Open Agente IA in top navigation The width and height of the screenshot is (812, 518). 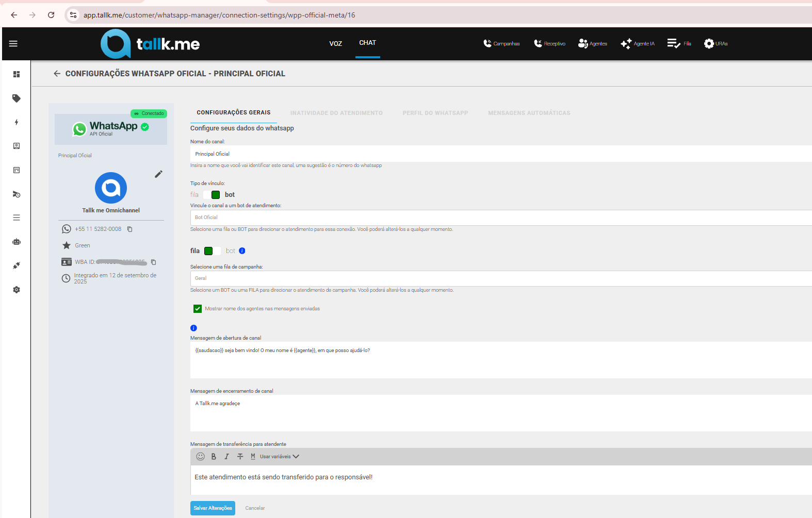[638, 44]
